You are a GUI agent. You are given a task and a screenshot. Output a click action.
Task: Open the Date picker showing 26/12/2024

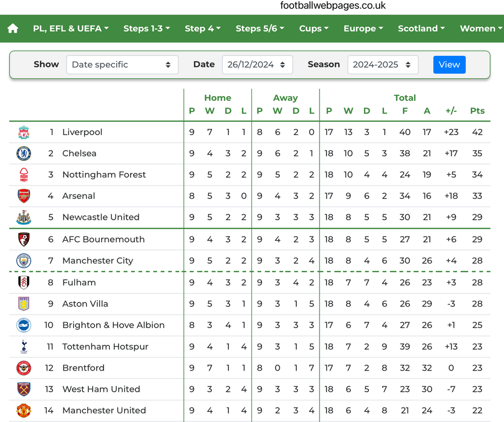(x=257, y=65)
